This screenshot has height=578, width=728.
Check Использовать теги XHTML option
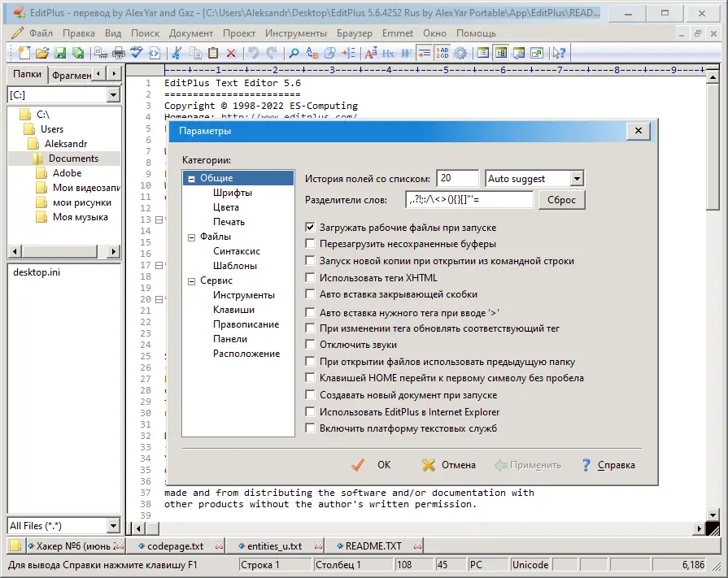click(310, 277)
